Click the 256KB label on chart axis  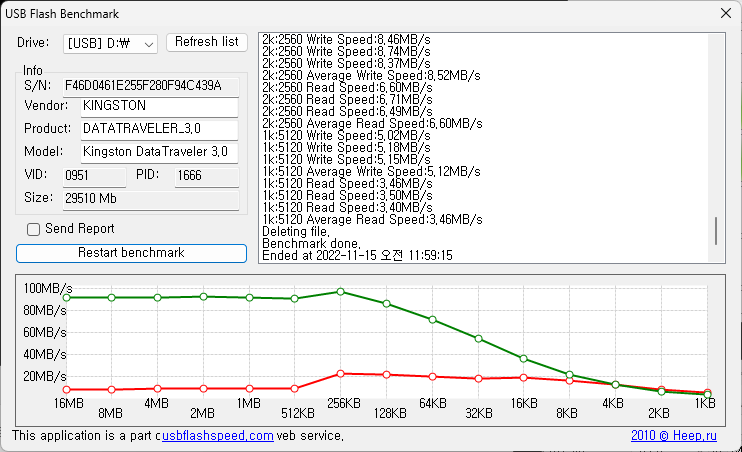[x=344, y=404]
